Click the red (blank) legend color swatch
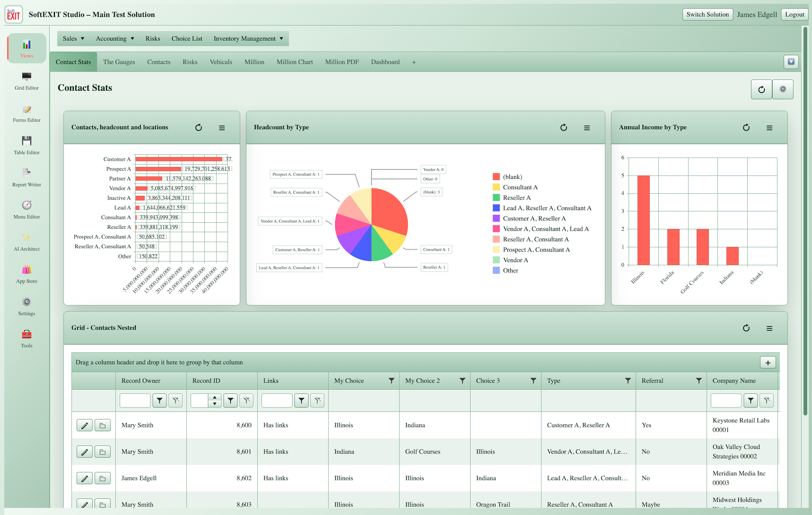Image resolution: width=812 pixels, height=515 pixels. [496, 177]
